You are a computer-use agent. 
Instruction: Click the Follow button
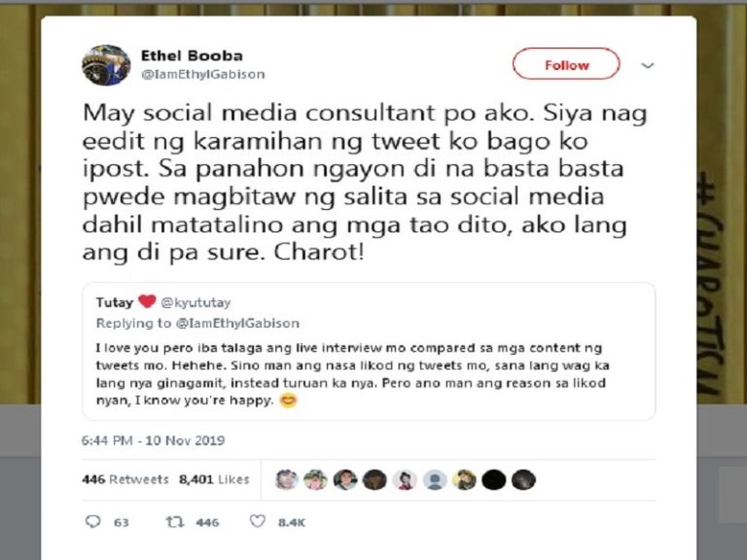point(566,64)
